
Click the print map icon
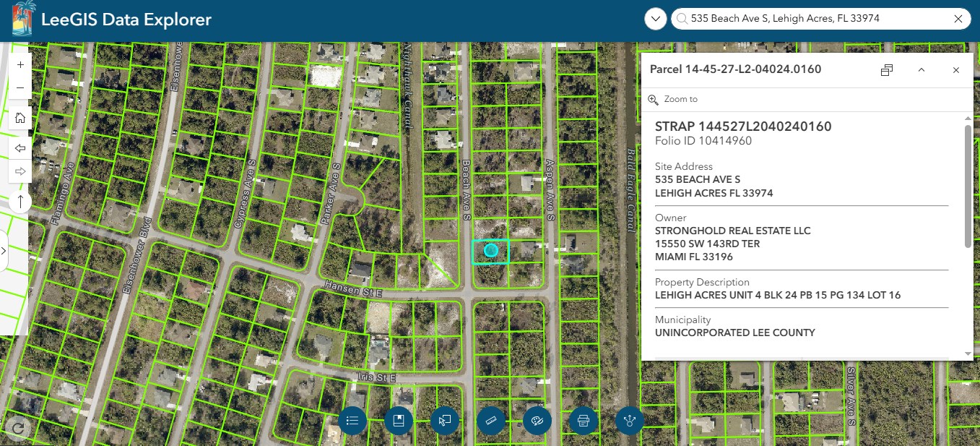(584, 420)
